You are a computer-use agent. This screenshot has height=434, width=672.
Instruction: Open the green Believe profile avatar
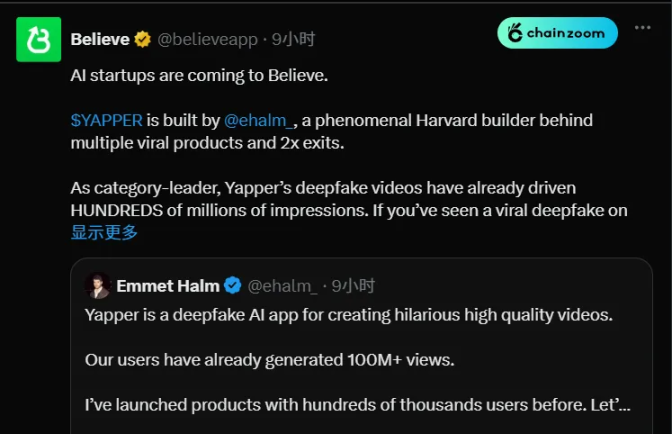pyautogui.click(x=39, y=39)
